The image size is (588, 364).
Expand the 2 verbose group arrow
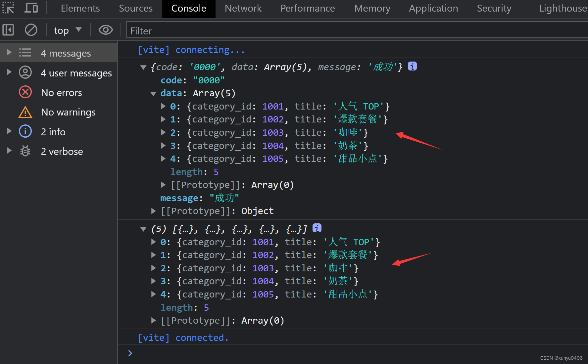pyautogui.click(x=9, y=151)
